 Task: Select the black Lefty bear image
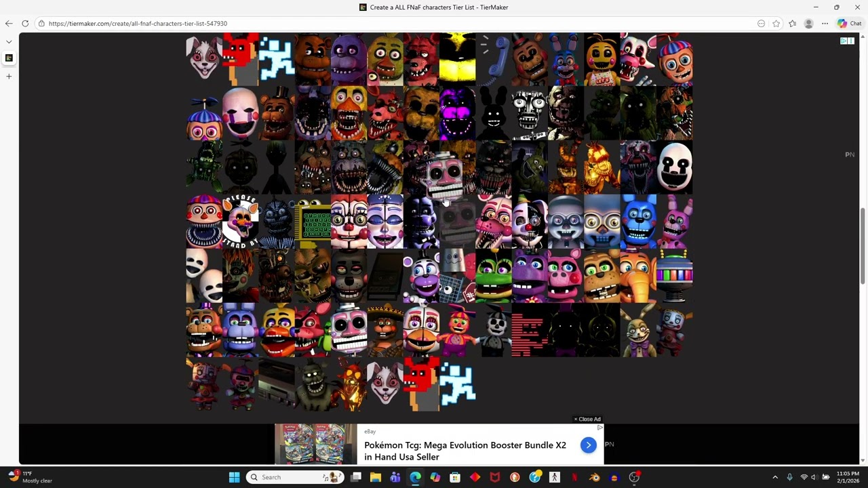(349, 276)
